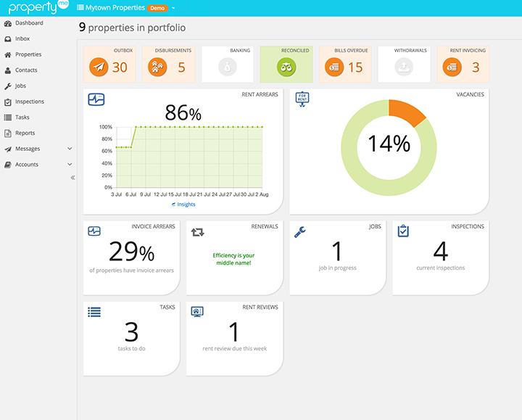522x420 pixels.
Task: Click the orange Outbox paper plane icon
Action: (x=99, y=67)
